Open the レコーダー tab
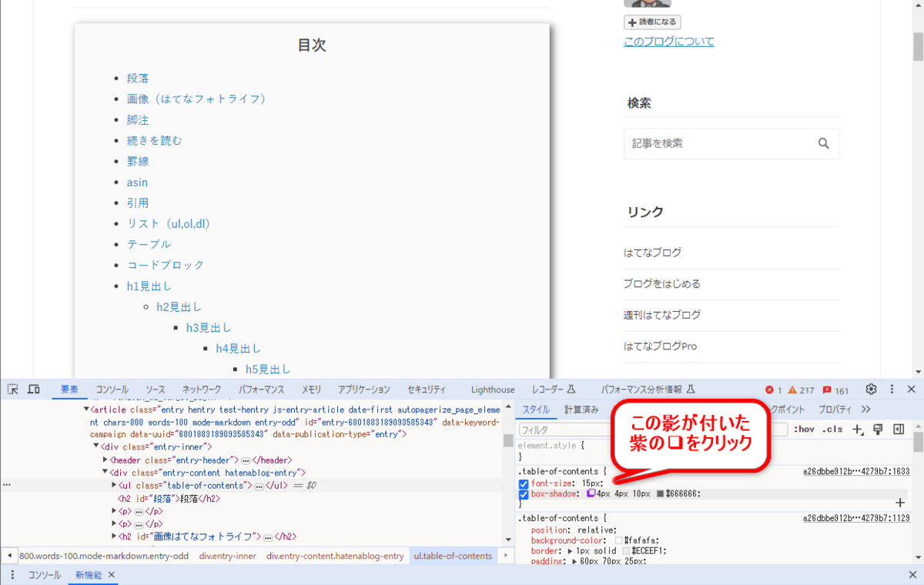 tap(554, 389)
